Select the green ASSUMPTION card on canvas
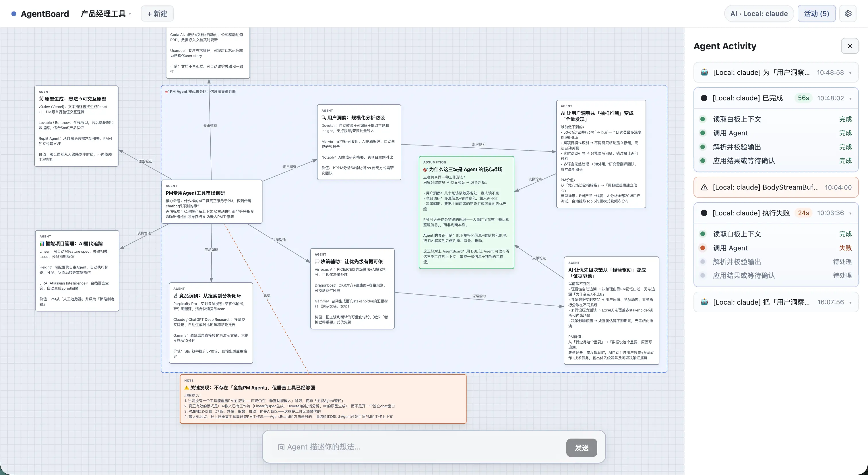The height and width of the screenshot is (475, 868). coord(466,213)
